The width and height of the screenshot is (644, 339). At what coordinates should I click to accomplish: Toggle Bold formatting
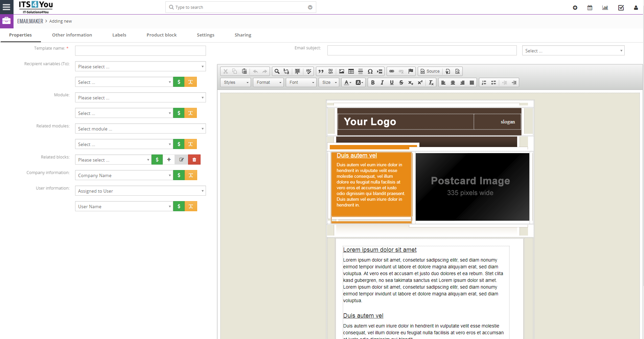pos(373,82)
